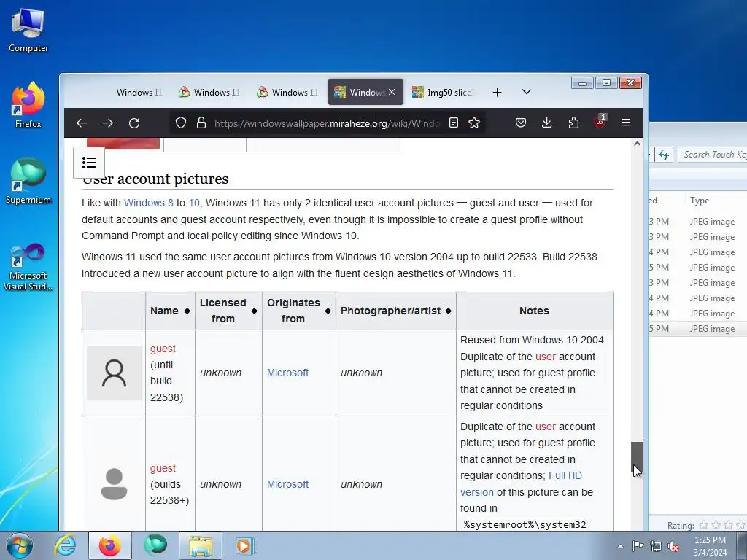Select Firefox desktop shortcut

point(28,105)
